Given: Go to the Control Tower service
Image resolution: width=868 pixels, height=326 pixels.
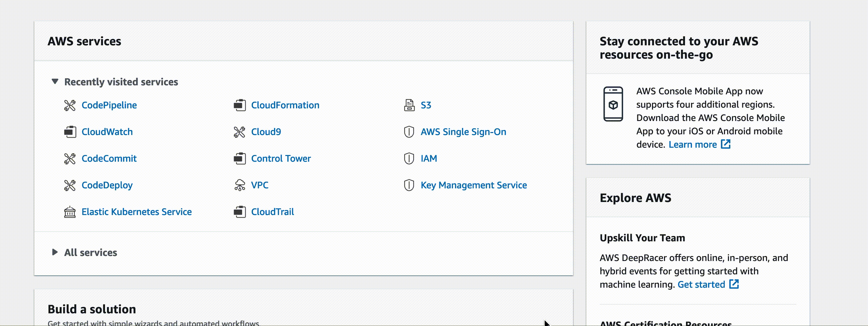Looking at the screenshot, I should (x=281, y=158).
